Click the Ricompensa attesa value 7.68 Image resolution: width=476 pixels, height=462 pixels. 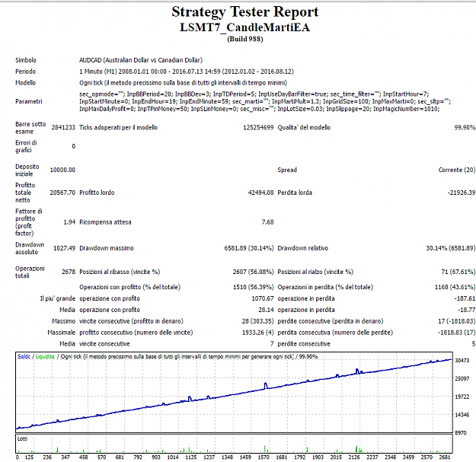point(268,222)
